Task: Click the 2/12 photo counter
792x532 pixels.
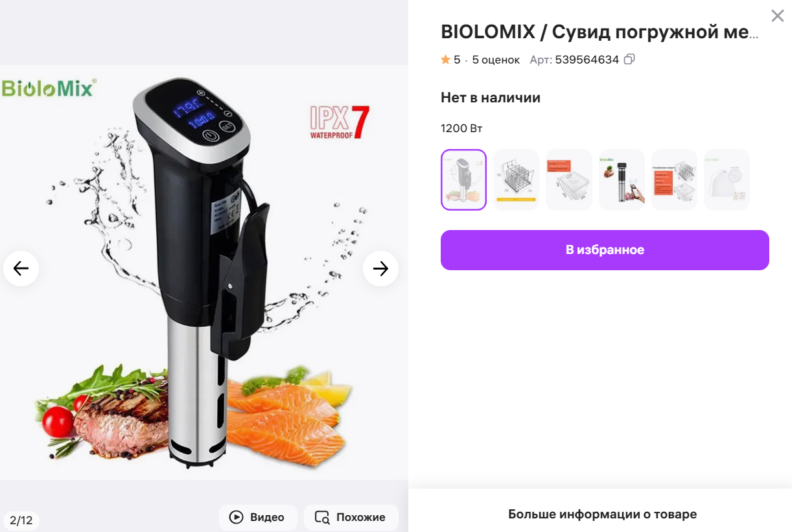Action: pos(21,520)
